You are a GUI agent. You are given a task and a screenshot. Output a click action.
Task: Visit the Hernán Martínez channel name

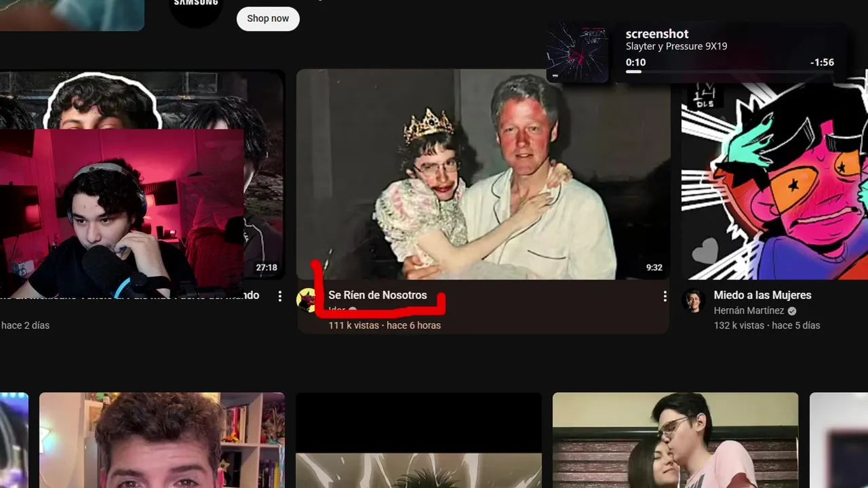[749, 310]
